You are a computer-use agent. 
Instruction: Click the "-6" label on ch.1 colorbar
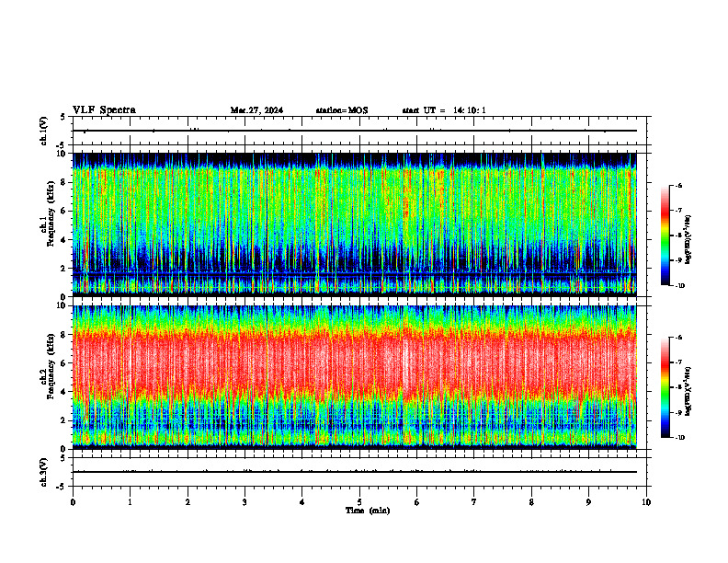pyautogui.click(x=678, y=186)
